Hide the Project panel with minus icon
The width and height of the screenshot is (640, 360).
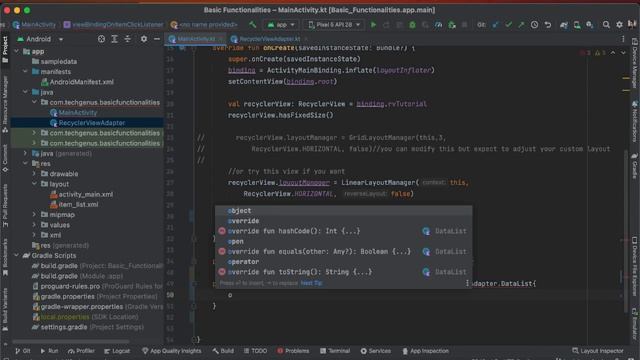157,39
